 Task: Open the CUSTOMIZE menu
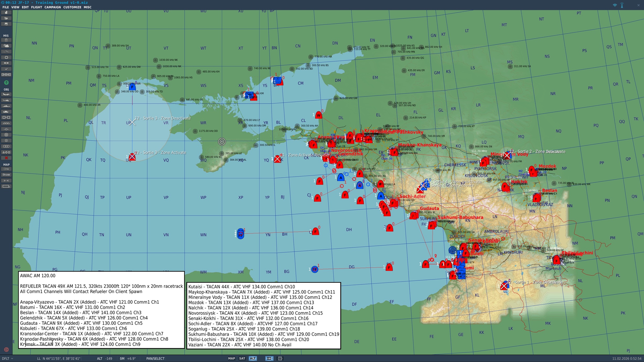[x=72, y=7]
